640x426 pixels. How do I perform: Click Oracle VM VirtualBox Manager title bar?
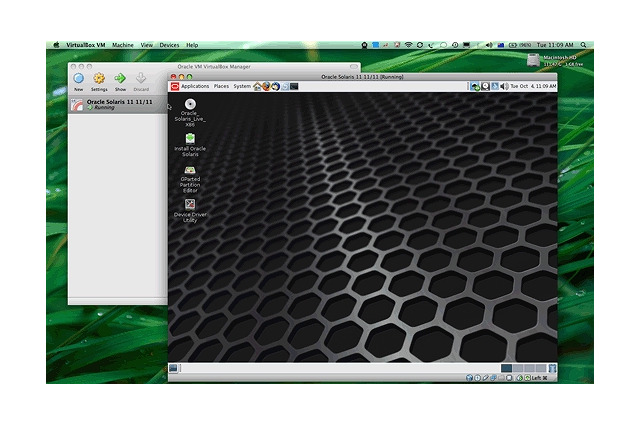click(x=214, y=67)
